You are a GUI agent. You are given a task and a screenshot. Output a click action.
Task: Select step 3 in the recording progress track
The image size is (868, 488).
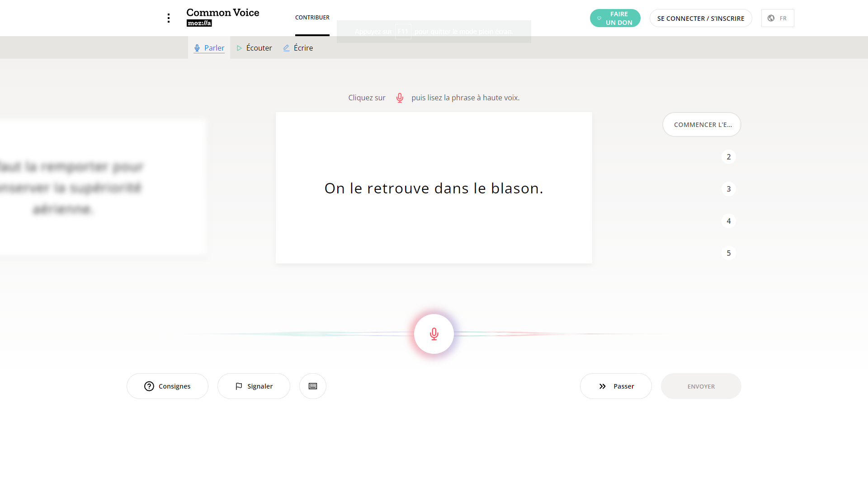click(728, 188)
